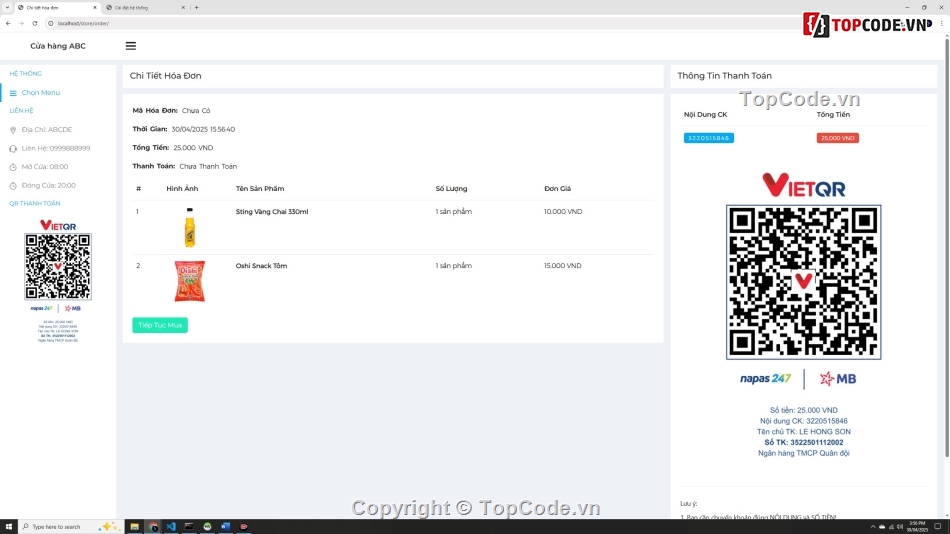
Task: Switch to the Chi tiết hóa đơn tab
Action: [x=57, y=7]
